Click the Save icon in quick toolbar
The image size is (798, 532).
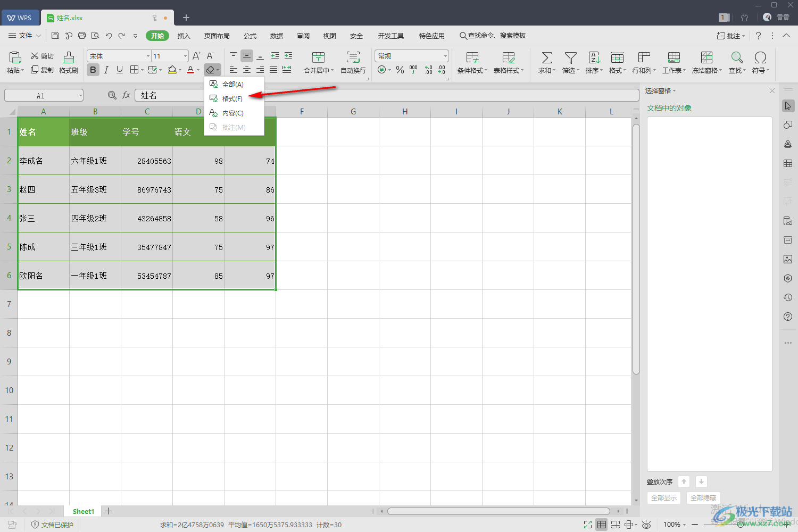pyautogui.click(x=55, y=36)
